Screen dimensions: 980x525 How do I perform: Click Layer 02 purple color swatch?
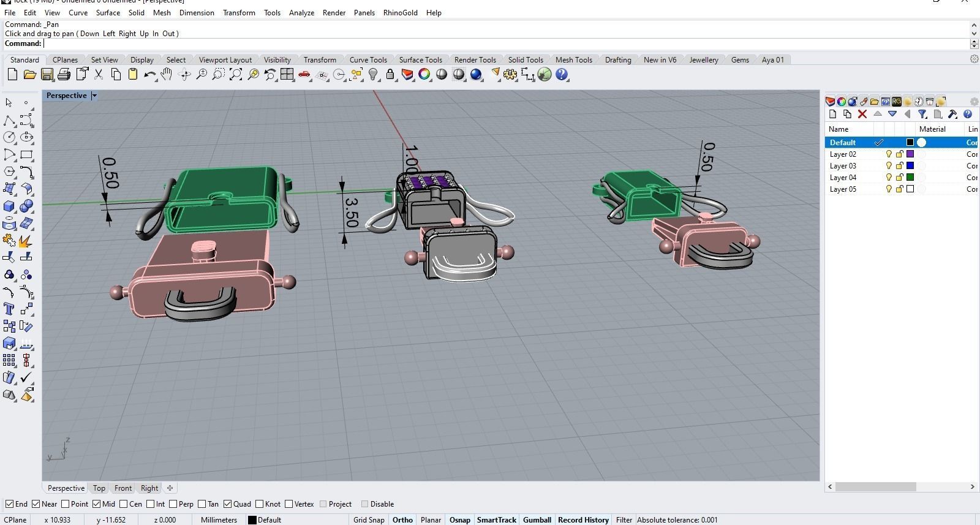pyautogui.click(x=910, y=154)
